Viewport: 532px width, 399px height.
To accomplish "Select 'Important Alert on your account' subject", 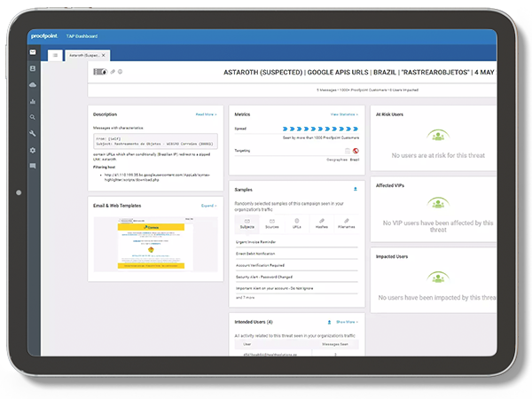I will [275, 288].
